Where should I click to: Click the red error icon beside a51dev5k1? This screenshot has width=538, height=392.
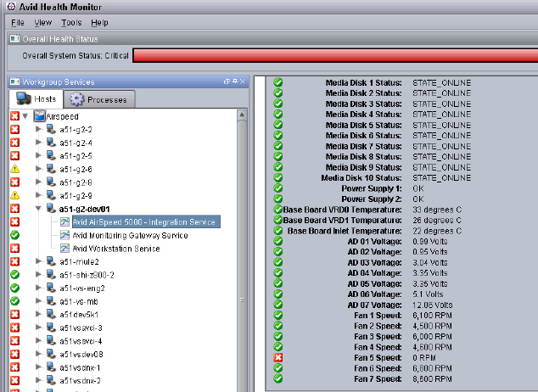pos(14,315)
